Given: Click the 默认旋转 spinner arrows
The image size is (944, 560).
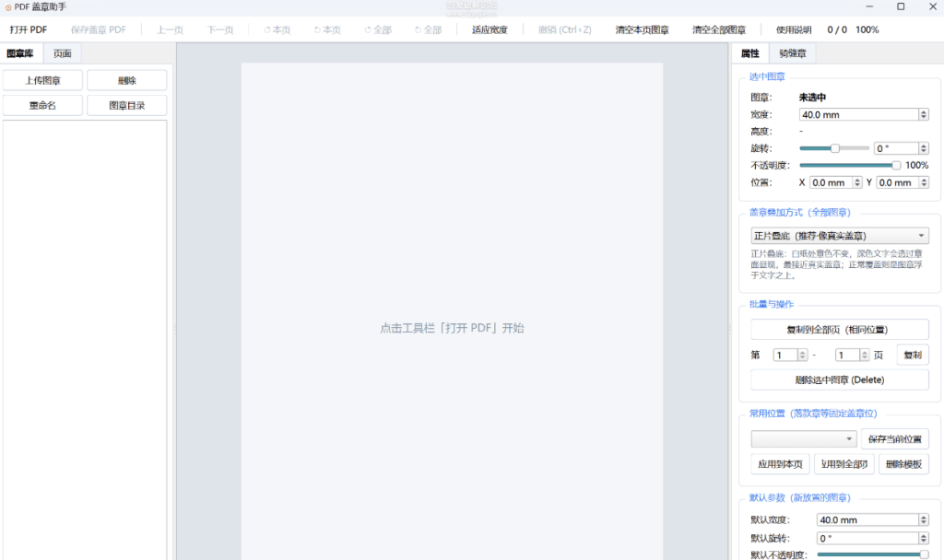Looking at the screenshot, I should tap(924, 538).
